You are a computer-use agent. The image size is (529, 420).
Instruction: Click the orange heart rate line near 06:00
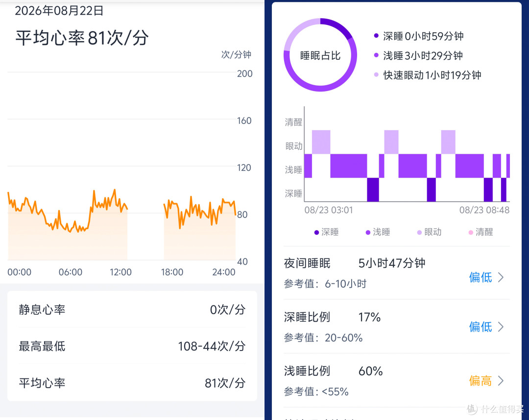click(71, 231)
